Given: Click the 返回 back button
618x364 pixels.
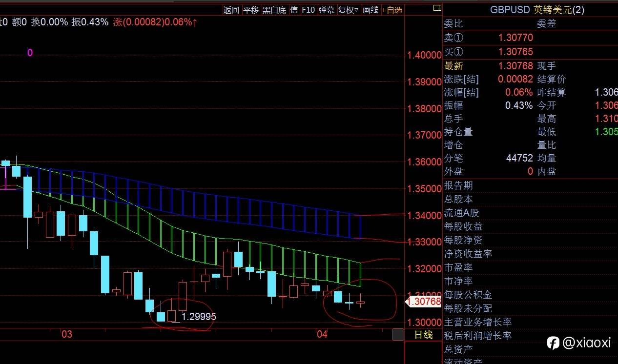Looking at the screenshot, I should pos(231,10).
